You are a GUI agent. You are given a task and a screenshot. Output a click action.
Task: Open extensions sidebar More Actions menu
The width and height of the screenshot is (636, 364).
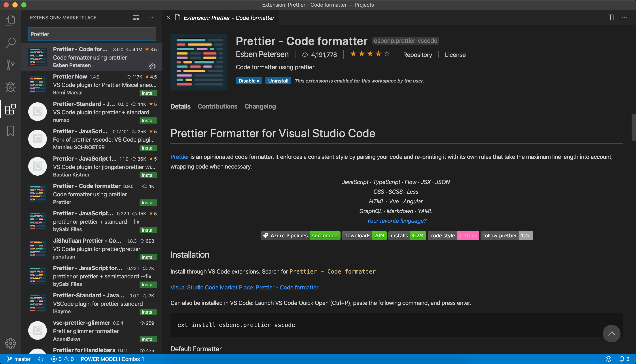tap(150, 17)
